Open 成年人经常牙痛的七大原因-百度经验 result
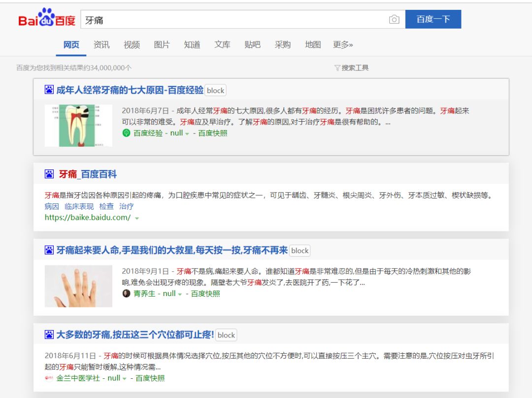This screenshot has height=398, width=532. (130, 90)
